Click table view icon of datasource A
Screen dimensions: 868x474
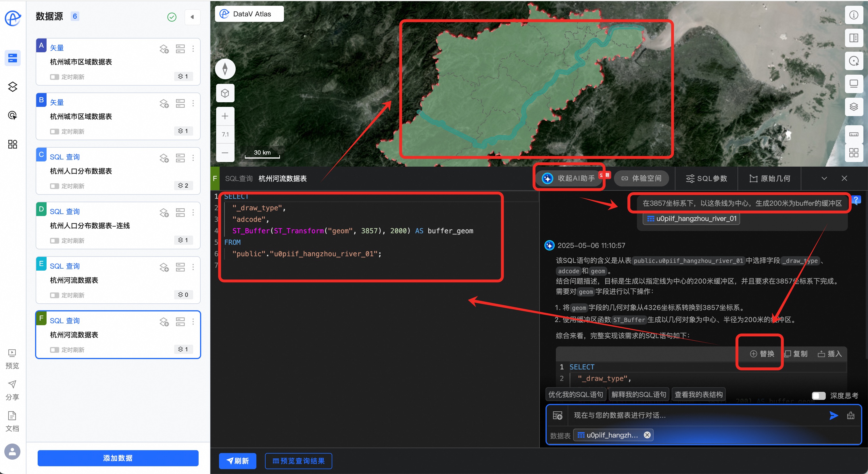(180, 49)
